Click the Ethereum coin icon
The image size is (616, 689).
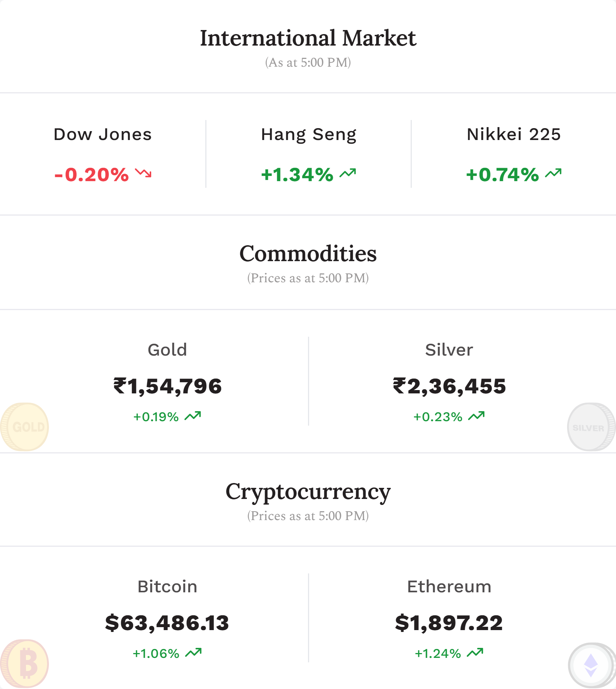[592, 665]
